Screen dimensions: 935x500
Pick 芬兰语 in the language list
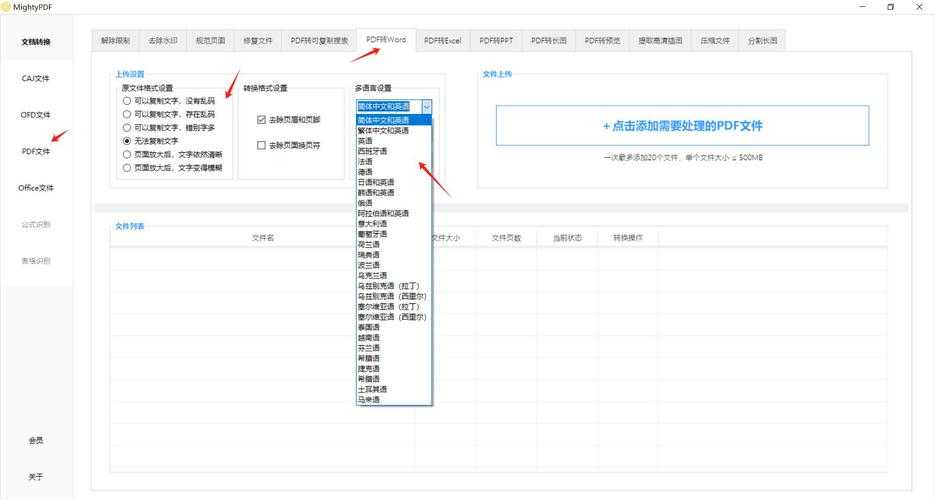pyautogui.click(x=394, y=347)
